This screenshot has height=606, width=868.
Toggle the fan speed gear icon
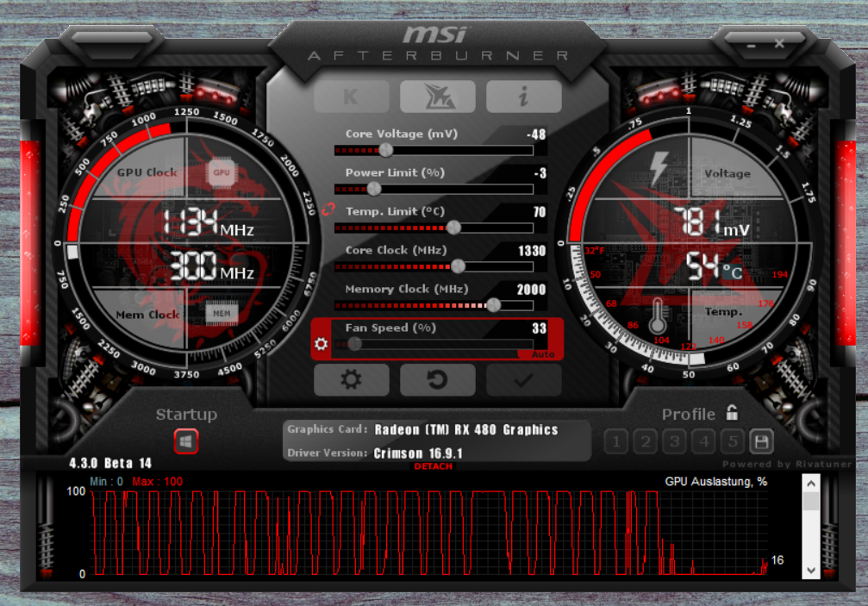click(321, 344)
